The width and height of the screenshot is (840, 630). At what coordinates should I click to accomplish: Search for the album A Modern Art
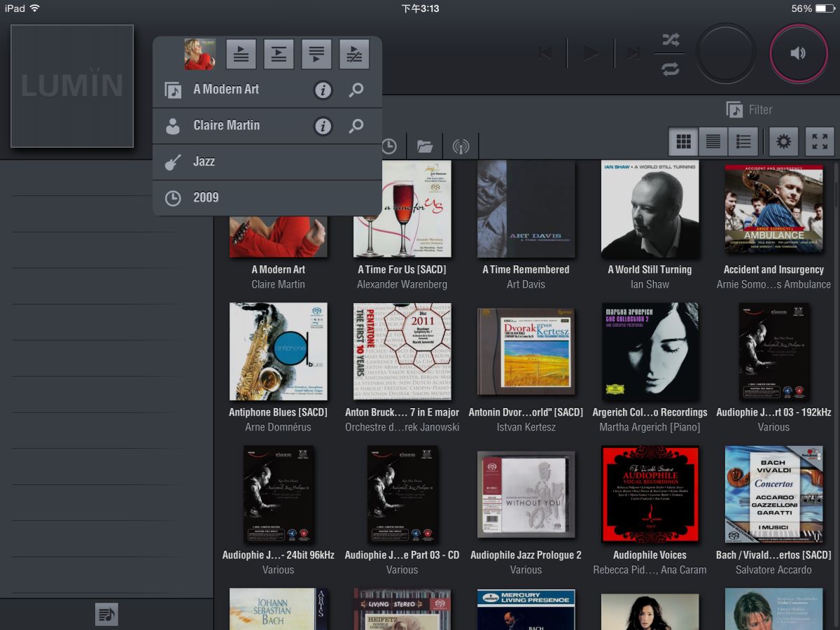pos(356,90)
